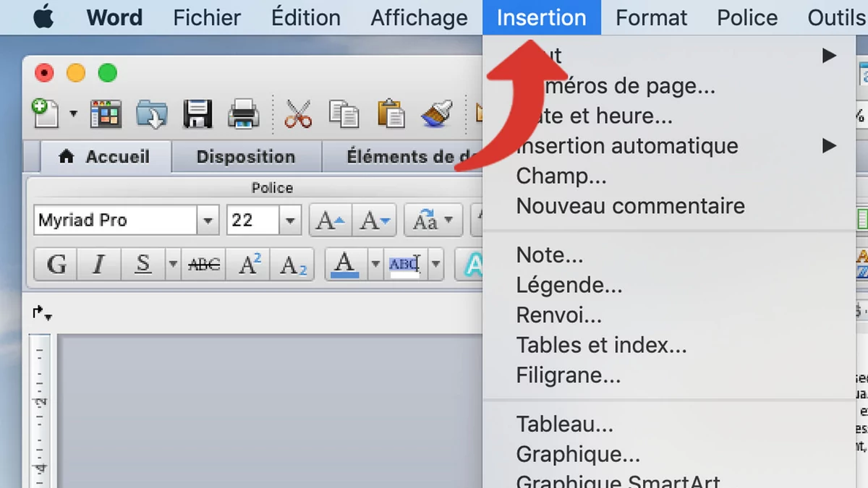Copy selection with the copy icon
This screenshot has height=488, width=868.
pyautogui.click(x=344, y=114)
